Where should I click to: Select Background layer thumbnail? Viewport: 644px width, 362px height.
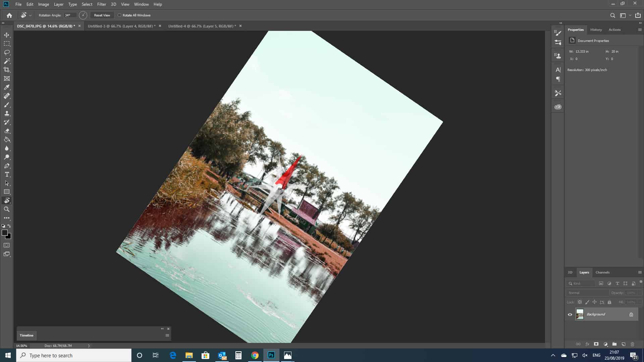tap(580, 314)
